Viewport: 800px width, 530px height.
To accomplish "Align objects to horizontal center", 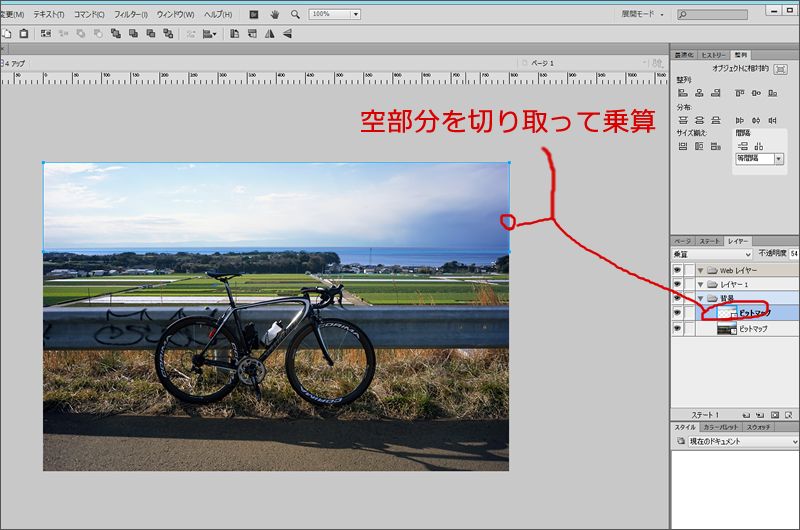I will point(699,93).
